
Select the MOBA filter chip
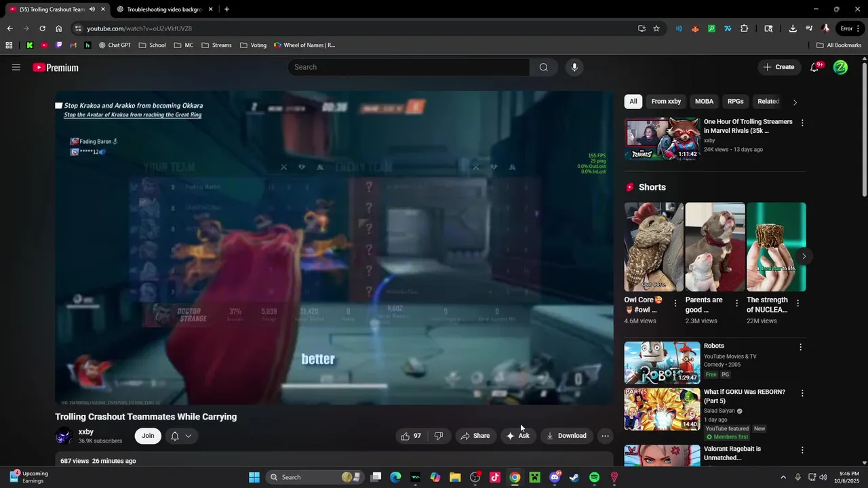pos(704,102)
